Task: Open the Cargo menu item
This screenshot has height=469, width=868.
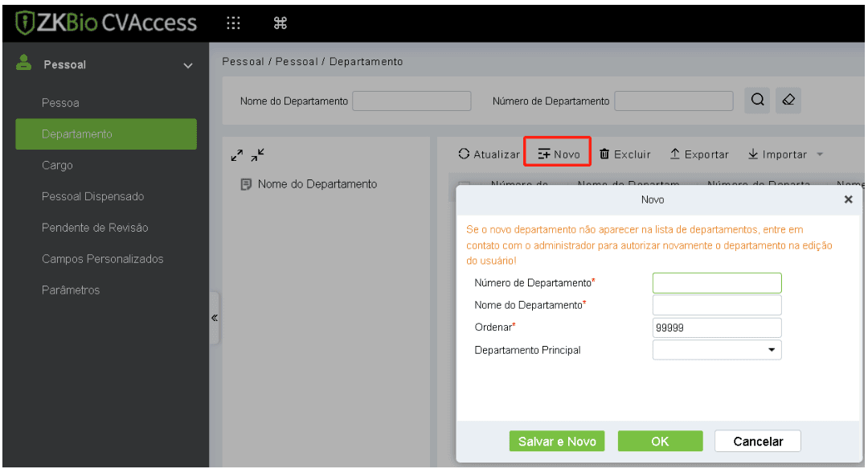Action: [57, 165]
